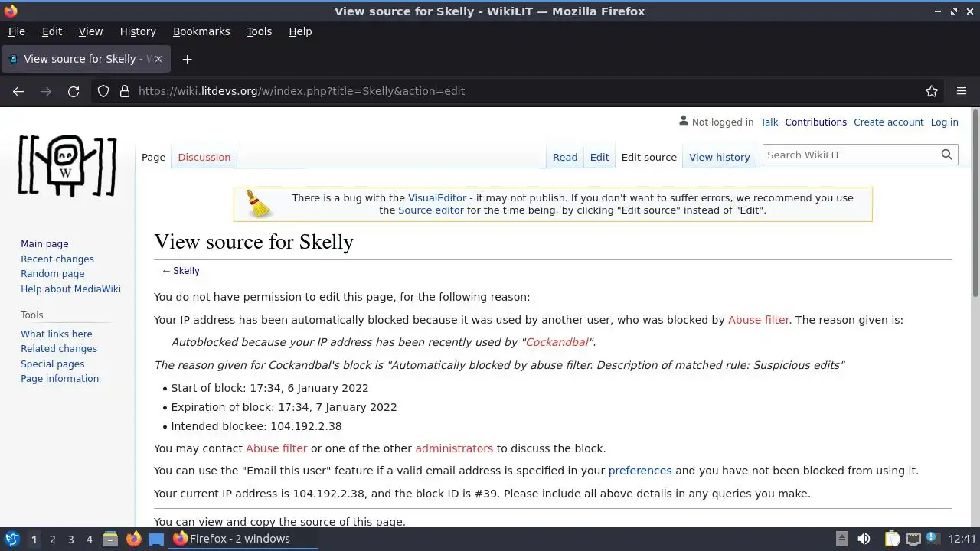This screenshot has width=980, height=551.
Task: Click What links here
Action: 57,334
